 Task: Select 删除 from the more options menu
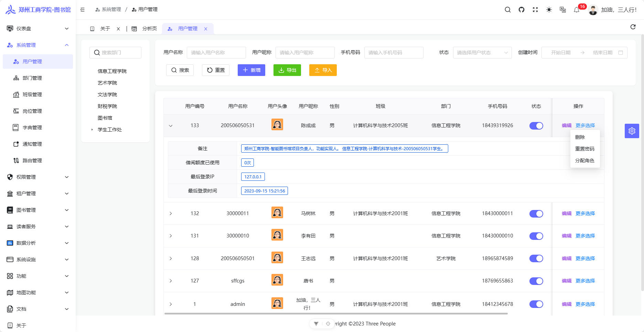tap(585, 137)
